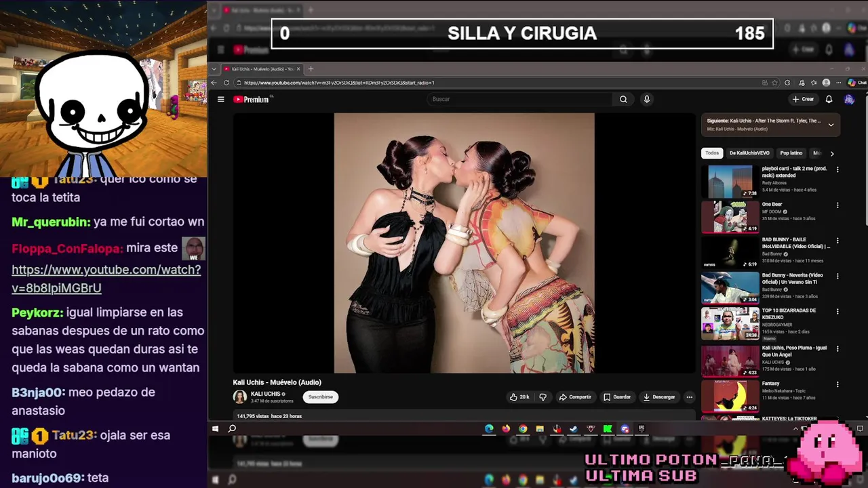
Task: Launch Google Chrome from the taskbar
Action: [523, 428]
